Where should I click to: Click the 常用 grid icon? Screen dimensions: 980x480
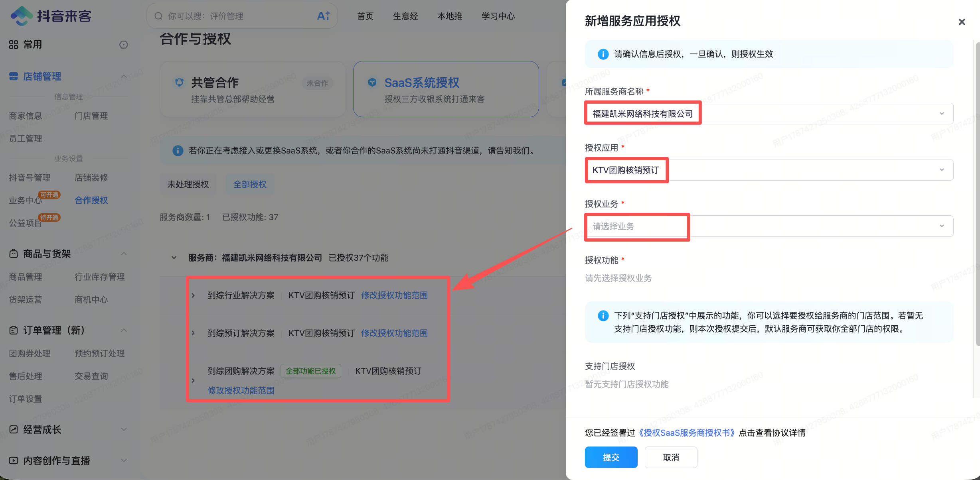[14, 45]
